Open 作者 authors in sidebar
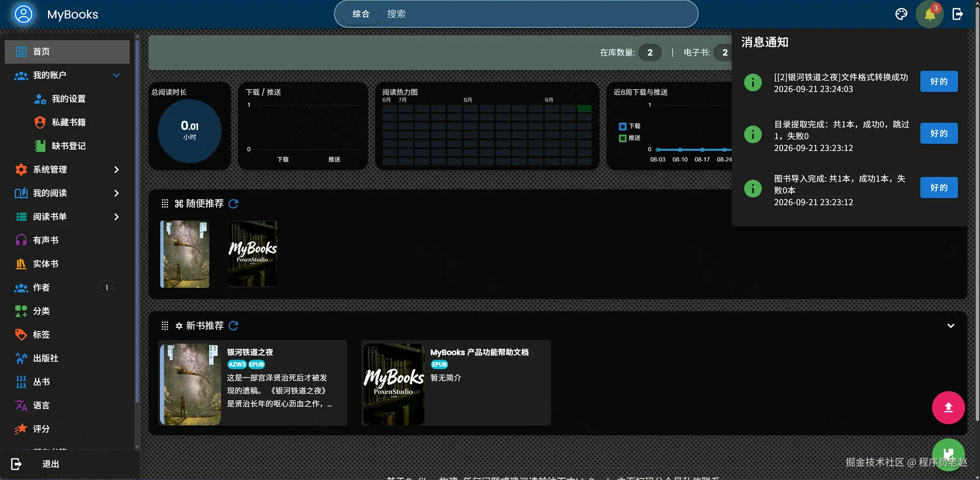980x480 pixels. pos(67,287)
